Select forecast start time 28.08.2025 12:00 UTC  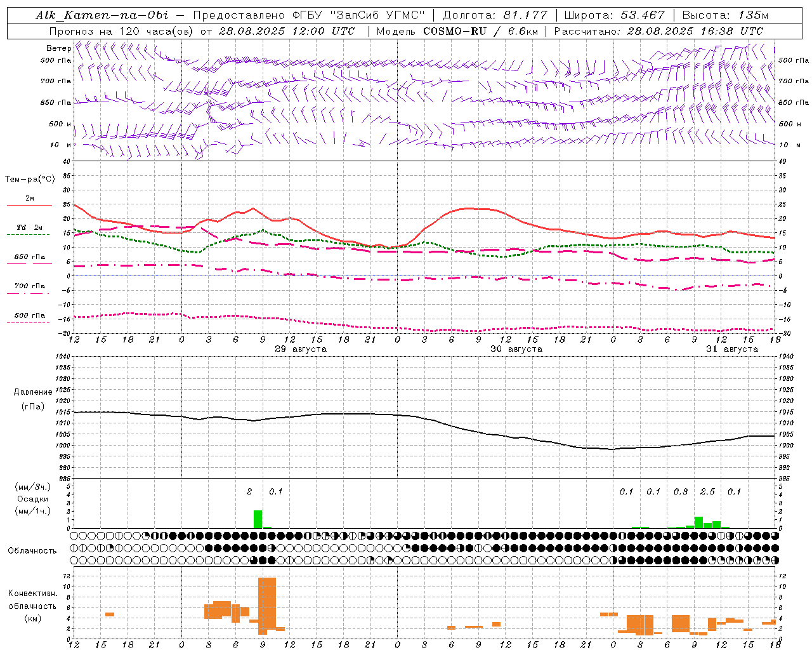point(287,31)
